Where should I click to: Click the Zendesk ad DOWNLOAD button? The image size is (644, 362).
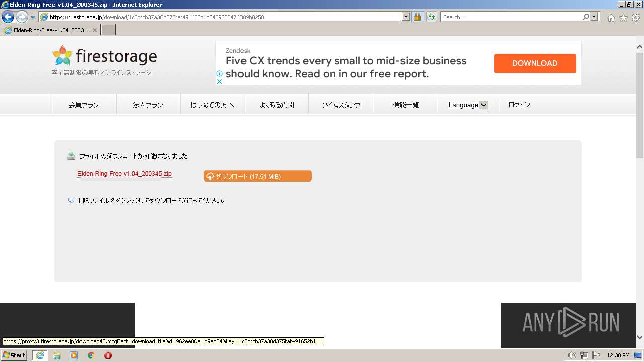(535, 63)
